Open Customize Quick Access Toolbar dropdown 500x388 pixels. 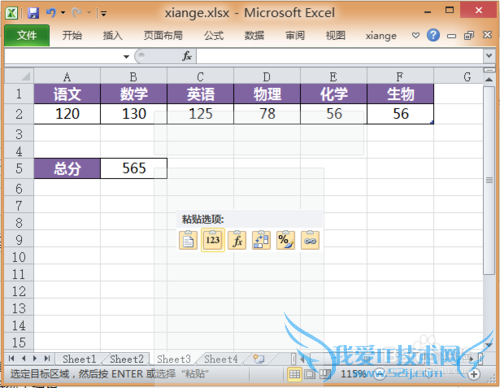(103, 13)
